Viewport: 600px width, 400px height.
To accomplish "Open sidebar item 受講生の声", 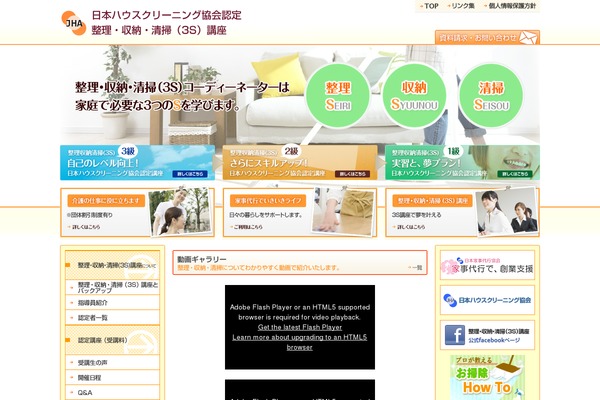I will pos(112,362).
